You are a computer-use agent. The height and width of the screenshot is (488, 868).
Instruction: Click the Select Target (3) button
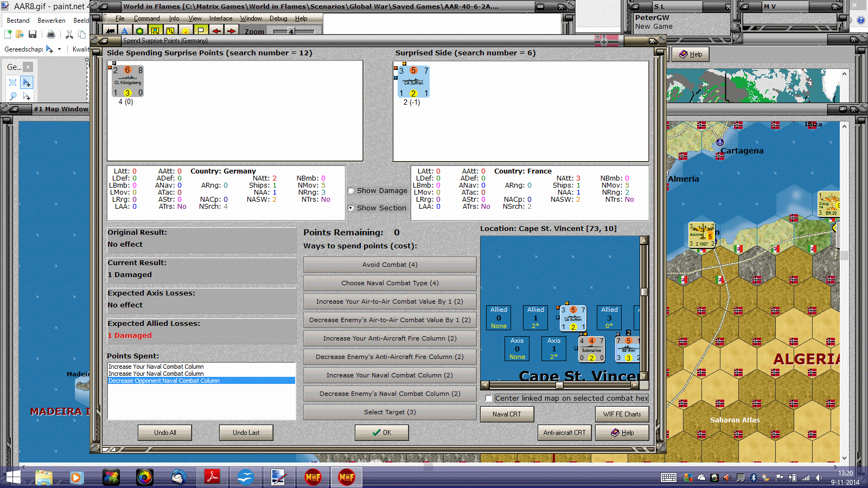pyautogui.click(x=390, y=412)
